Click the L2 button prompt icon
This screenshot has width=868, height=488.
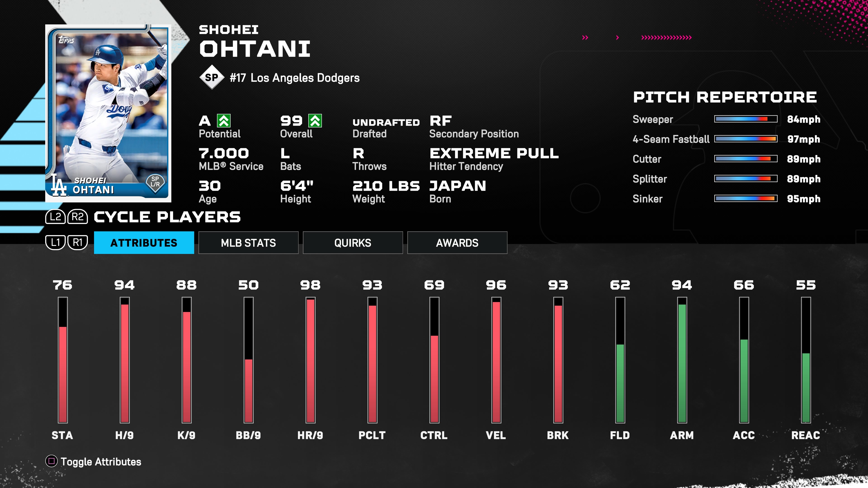tap(55, 217)
